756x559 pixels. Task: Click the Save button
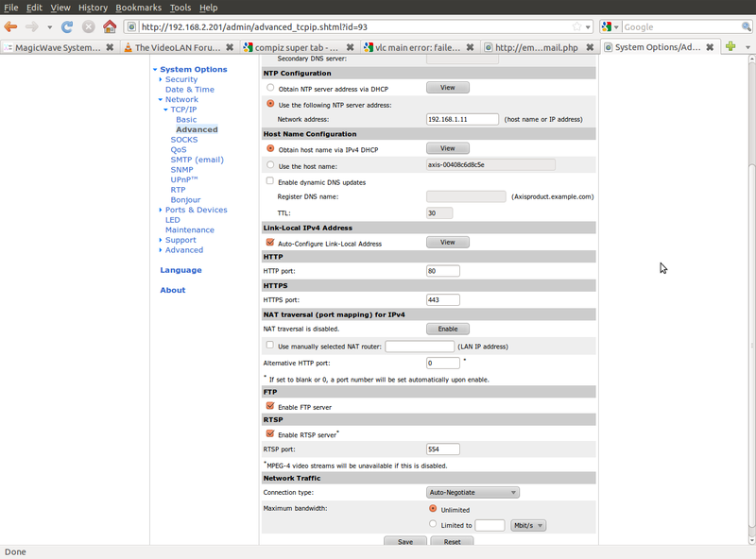[404, 542]
